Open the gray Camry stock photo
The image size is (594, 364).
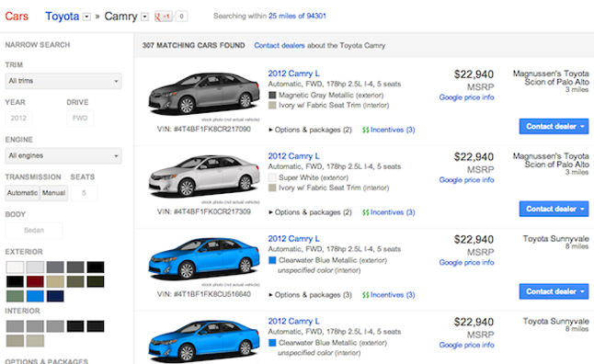(204, 94)
